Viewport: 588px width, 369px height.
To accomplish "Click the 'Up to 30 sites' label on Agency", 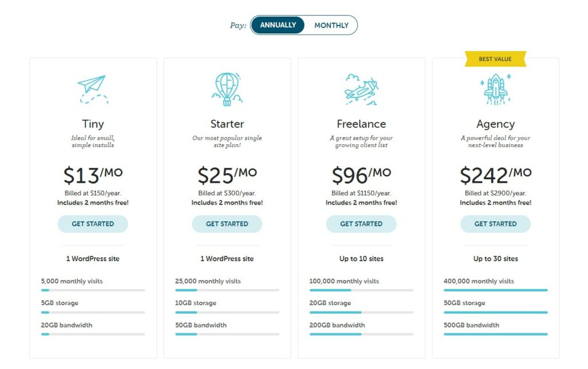I will click(496, 259).
